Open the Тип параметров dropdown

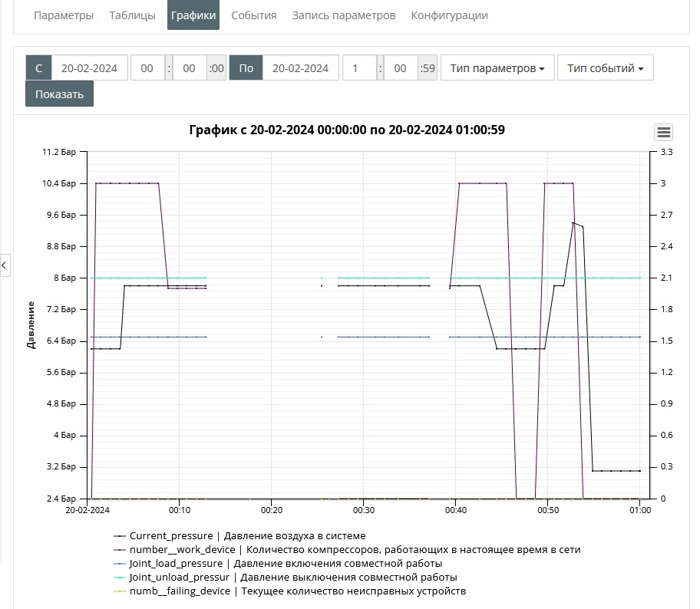tap(497, 67)
